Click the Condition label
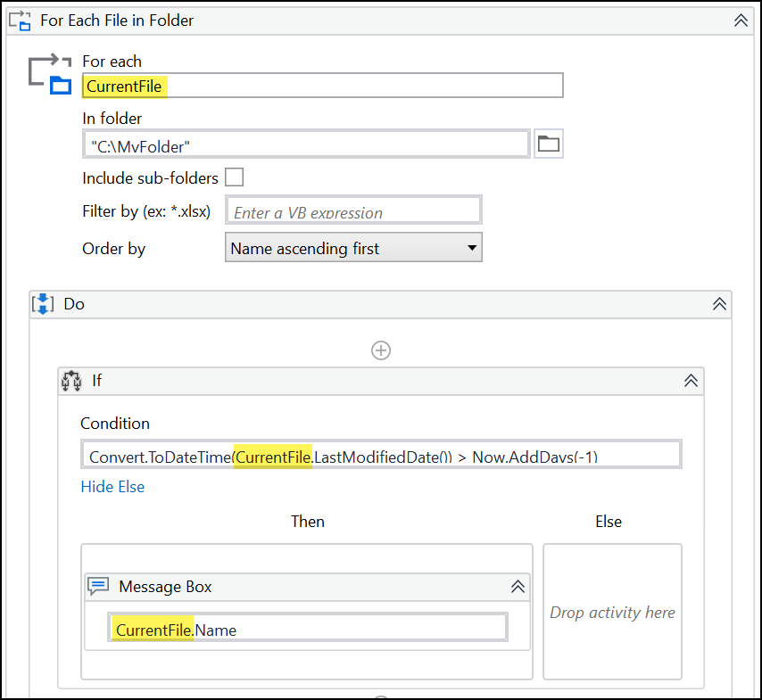The height and width of the screenshot is (700, 762). [x=115, y=423]
